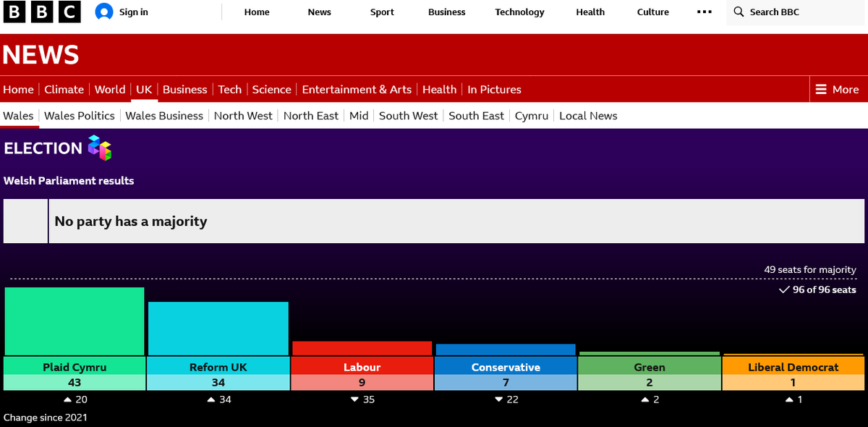Go to the Climate news section
The width and height of the screenshot is (868, 427).
64,90
